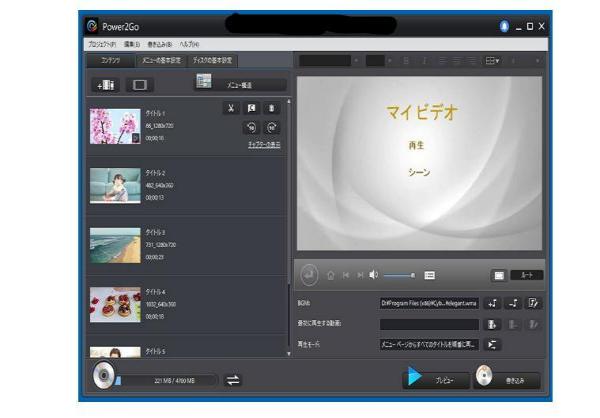Screen dimensions: 600x418
Task: Mute the preview volume speaker
Action: click(x=373, y=275)
